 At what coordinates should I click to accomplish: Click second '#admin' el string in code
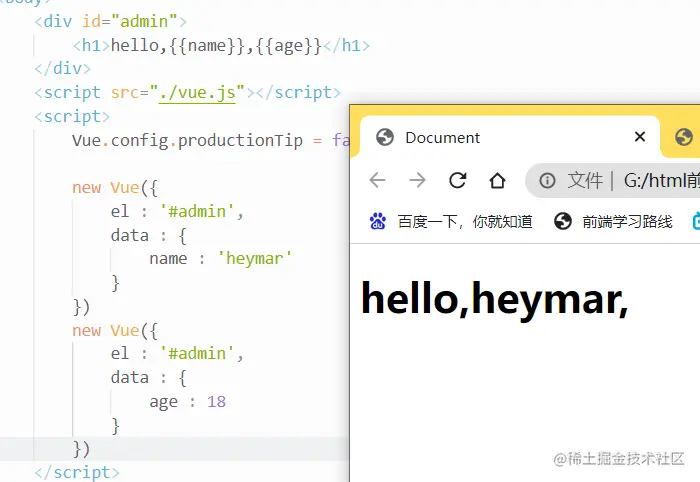click(197, 353)
